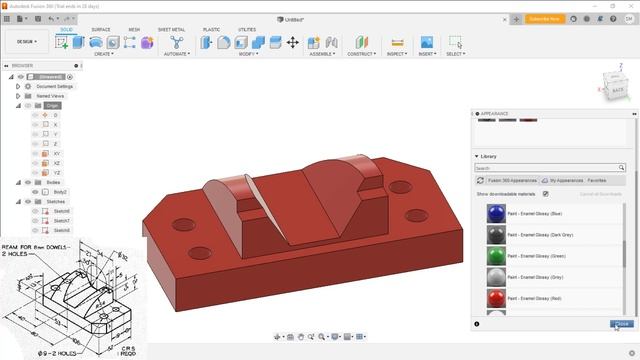Switch to the PLASTIC tab
The width and height of the screenshot is (640, 360).
coord(211,30)
